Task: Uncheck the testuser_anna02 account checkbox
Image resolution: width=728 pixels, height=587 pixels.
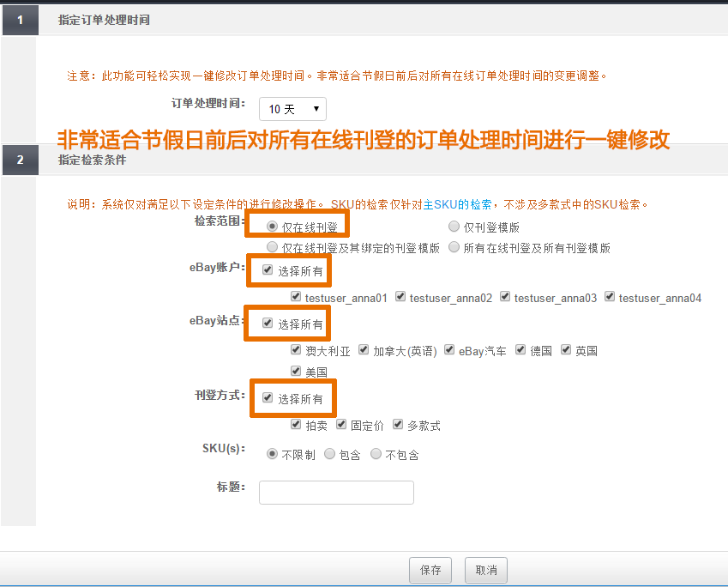Action: (x=400, y=297)
